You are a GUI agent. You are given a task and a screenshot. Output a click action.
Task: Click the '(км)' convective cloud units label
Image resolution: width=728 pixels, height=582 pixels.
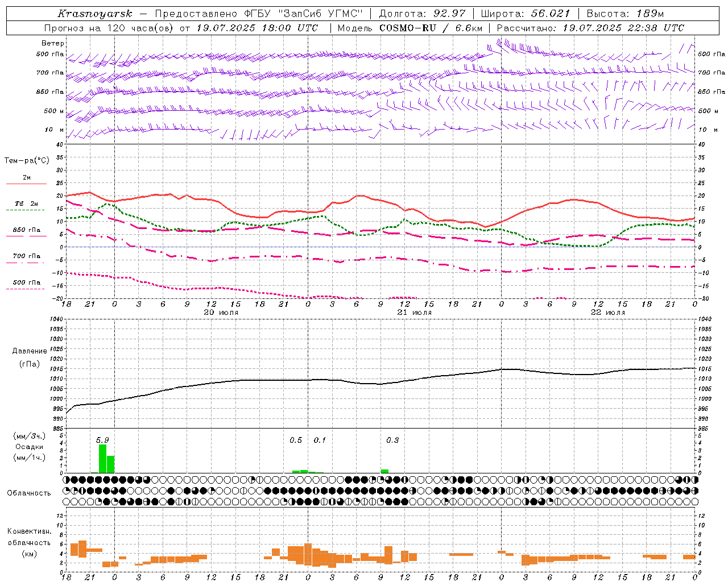pos(29,554)
